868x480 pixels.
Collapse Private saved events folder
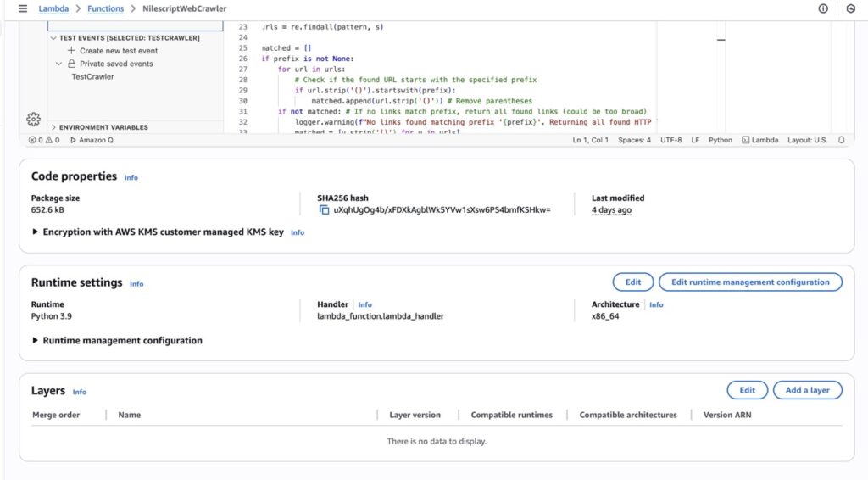tap(58, 64)
